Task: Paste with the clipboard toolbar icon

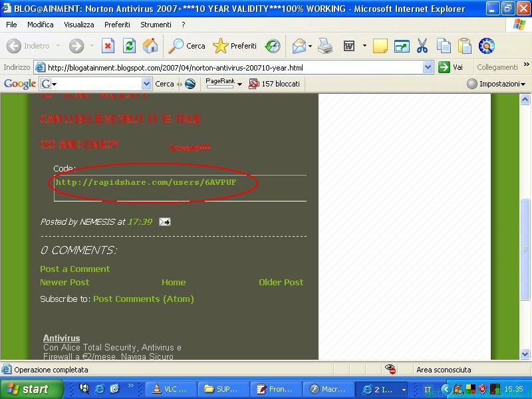Action: (x=465, y=46)
